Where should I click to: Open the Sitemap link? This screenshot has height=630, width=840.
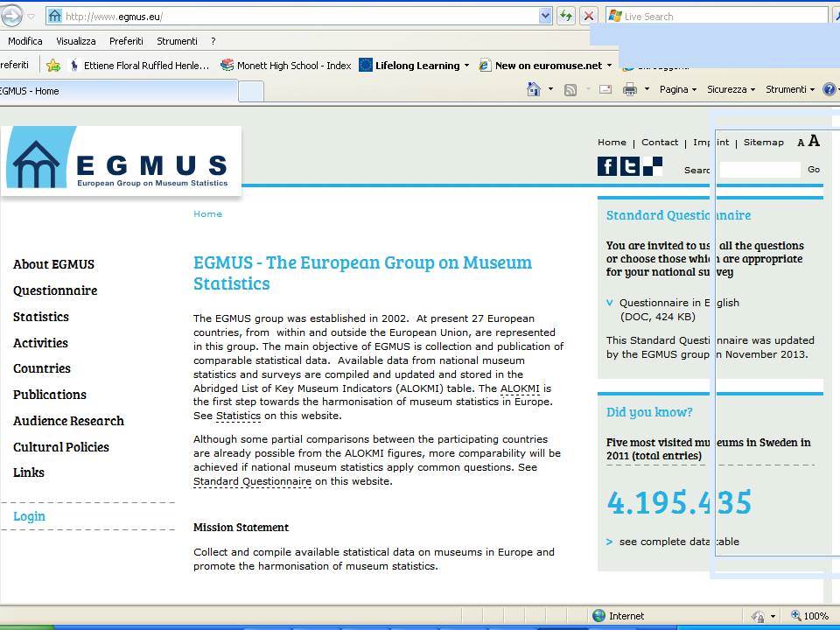763,142
